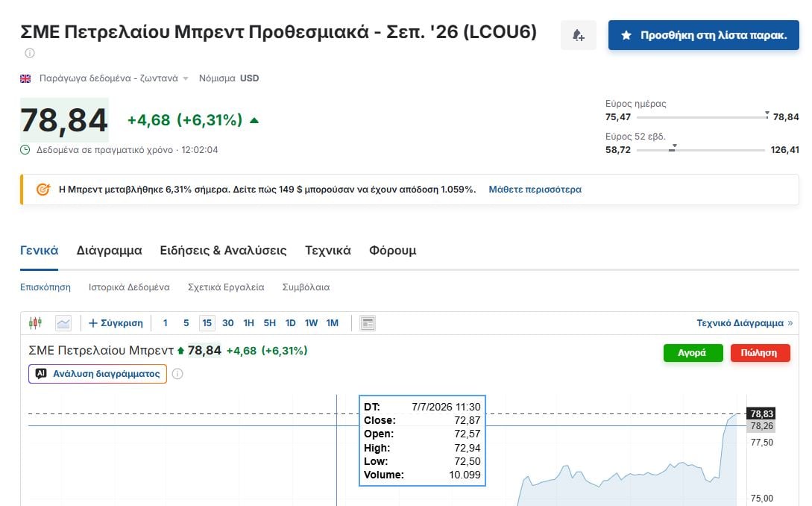
Task: Click the main price 78,84
Action: point(64,120)
